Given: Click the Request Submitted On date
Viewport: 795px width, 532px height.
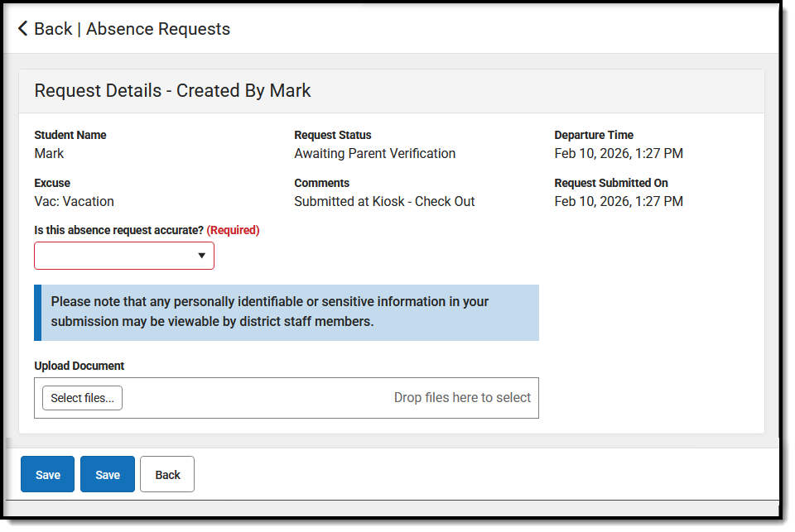Looking at the screenshot, I should pyautogui.click(x=619, y=201).
